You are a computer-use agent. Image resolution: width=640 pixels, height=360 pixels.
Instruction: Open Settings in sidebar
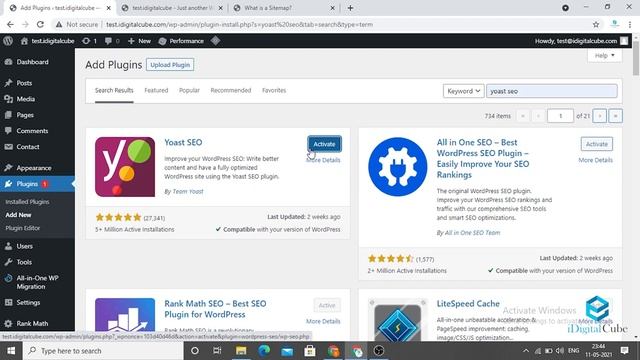[28, 302]
